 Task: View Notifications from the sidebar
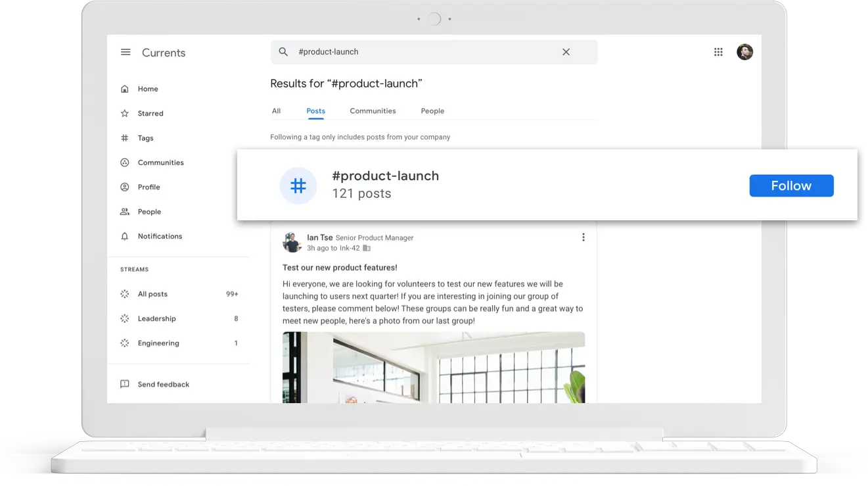(160, 236)
